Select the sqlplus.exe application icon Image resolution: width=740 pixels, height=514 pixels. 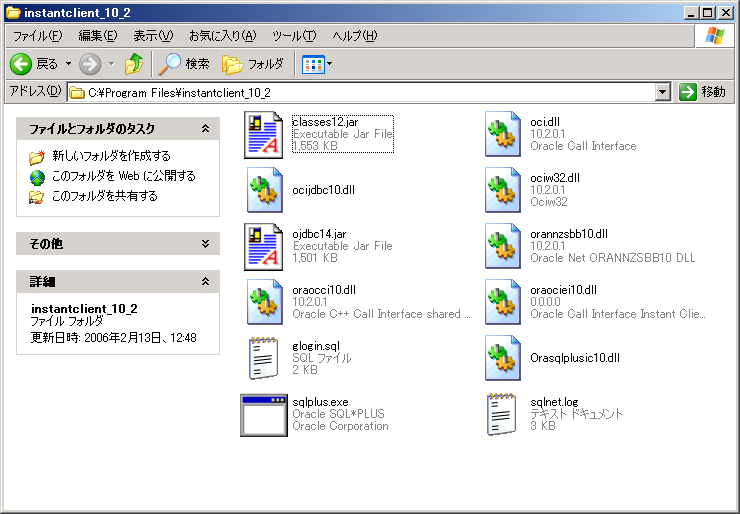coord(264,415)
